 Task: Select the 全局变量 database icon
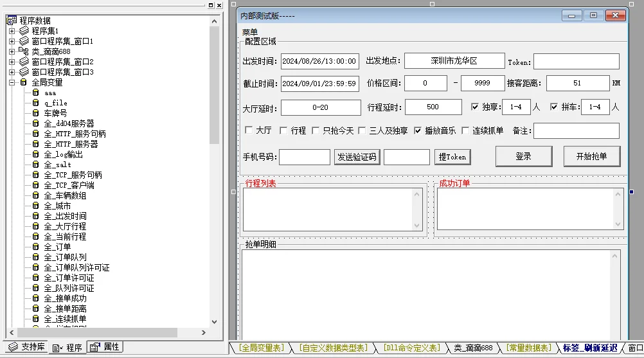point(24,82)
